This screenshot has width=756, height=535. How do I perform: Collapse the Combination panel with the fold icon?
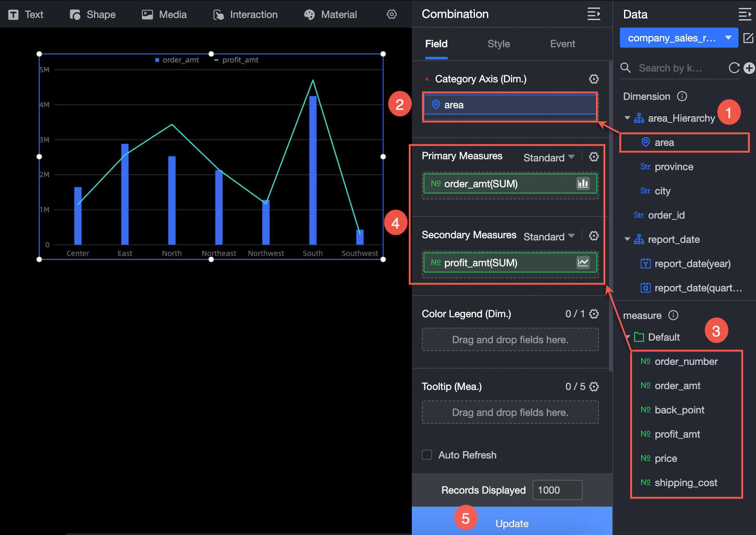(x=594, y=14)
